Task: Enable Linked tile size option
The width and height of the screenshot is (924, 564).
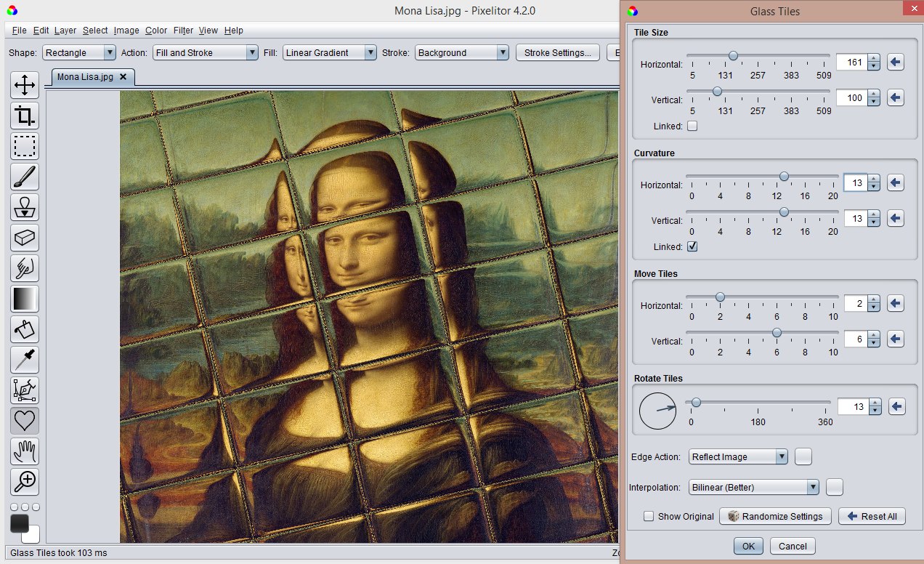Action: click(692, 125)
